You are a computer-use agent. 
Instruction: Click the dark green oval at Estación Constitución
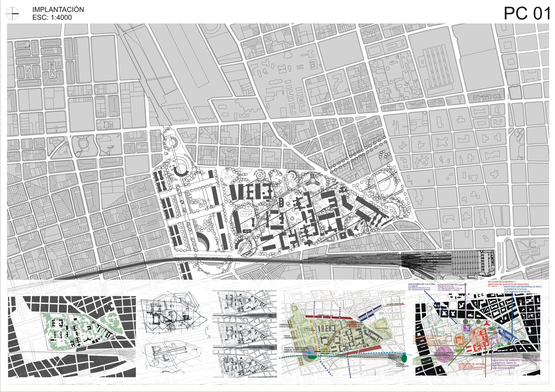(404, 358)
